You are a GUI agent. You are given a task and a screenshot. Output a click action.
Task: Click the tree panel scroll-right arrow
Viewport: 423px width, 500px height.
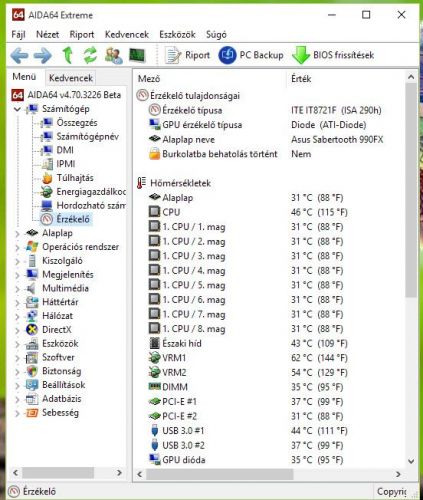[119, 473]
